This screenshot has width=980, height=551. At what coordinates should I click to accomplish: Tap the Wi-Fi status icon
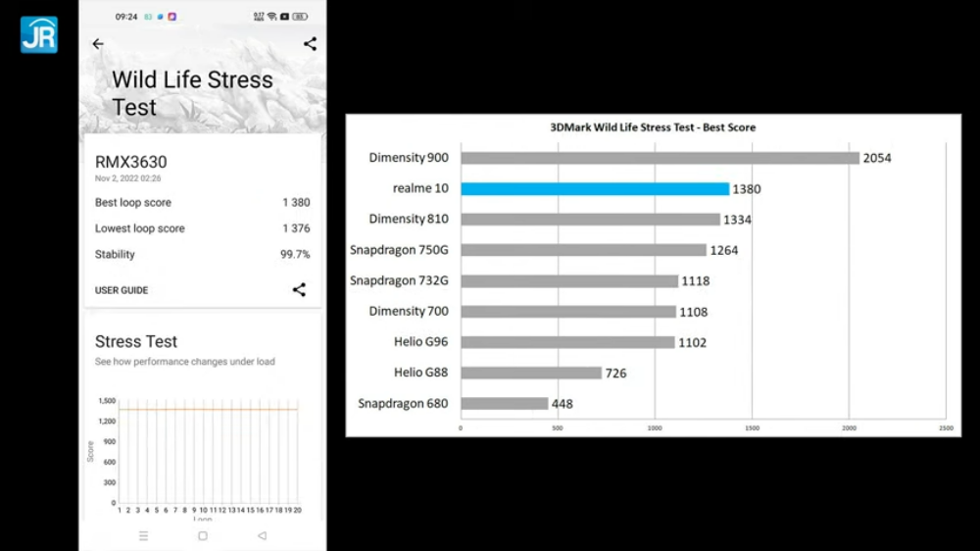[x=271, y=17]
